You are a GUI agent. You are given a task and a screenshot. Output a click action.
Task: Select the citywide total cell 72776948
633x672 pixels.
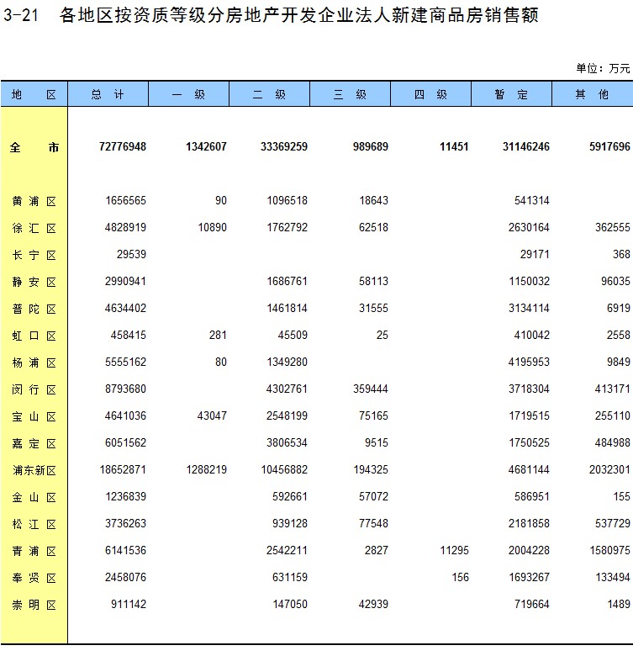(122, 147)
